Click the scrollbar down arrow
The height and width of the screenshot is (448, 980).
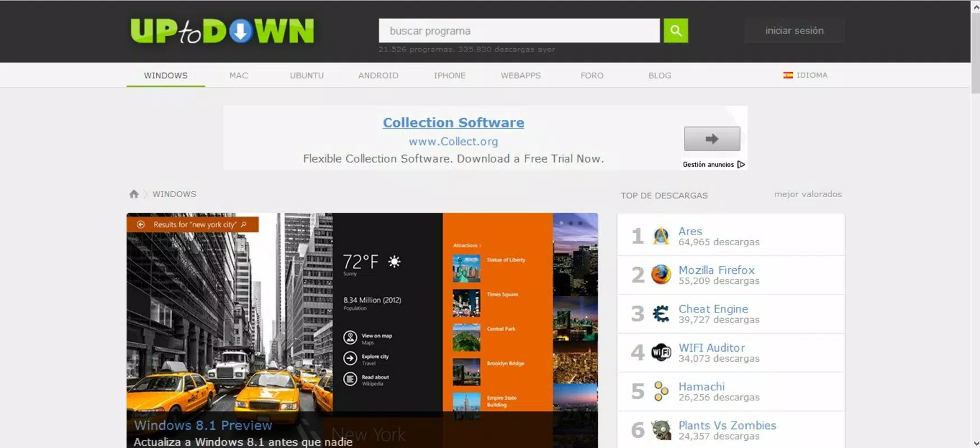coord(976,443)
